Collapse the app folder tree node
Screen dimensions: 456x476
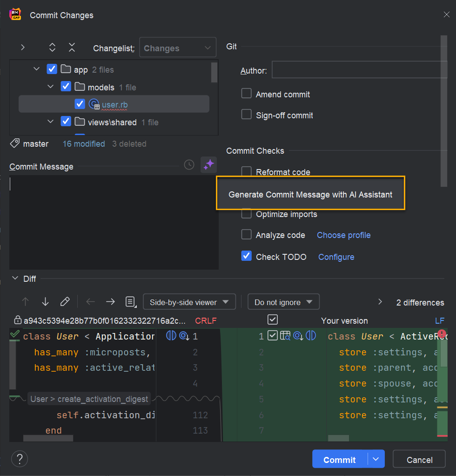click(36, 69)
